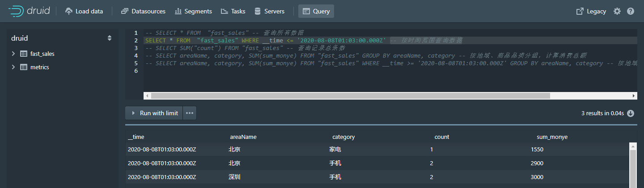Open the help question mark menu
The width and height of the screenshot is (644, 188).
pyautogui.click(x=631, y=11)
